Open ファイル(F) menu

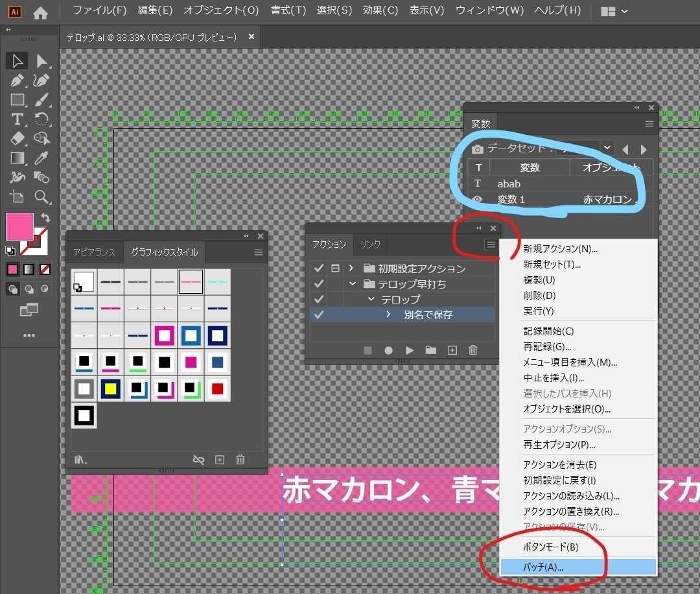click(x=100, y=10)
